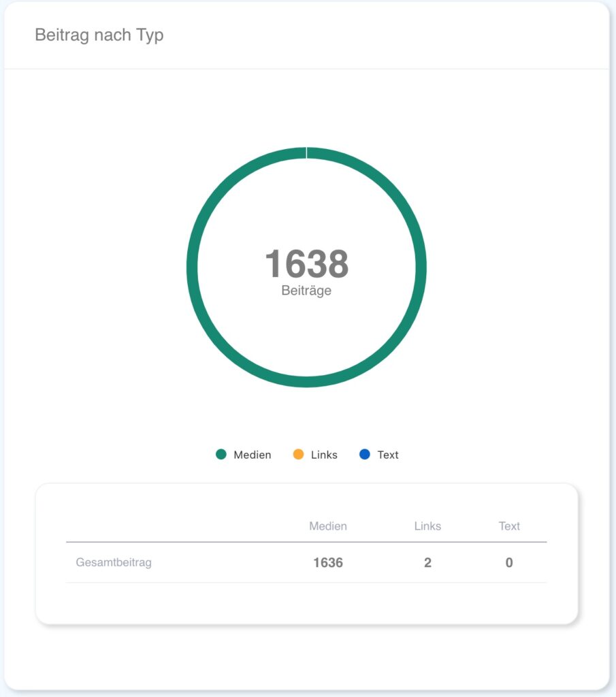Screen dimensions: 616x697
Task: Click the Links column header
Action: coord(427,526)
